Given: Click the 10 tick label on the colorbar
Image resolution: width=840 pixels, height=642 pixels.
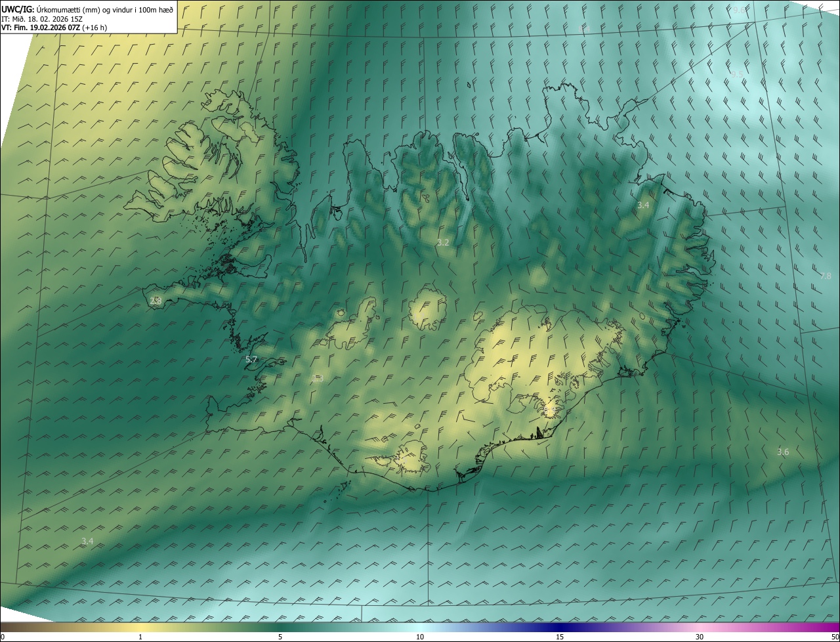Looking at the screenshot, I should point(420,637).
